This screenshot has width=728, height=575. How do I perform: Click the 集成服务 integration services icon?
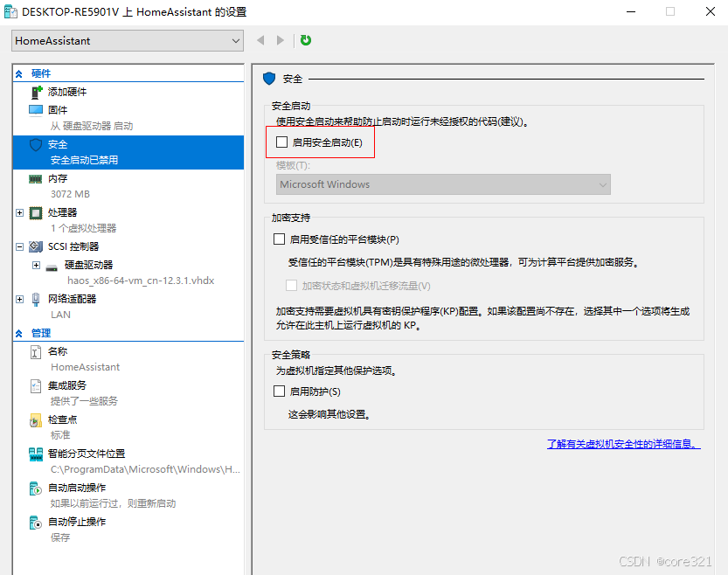click(36, 385)
